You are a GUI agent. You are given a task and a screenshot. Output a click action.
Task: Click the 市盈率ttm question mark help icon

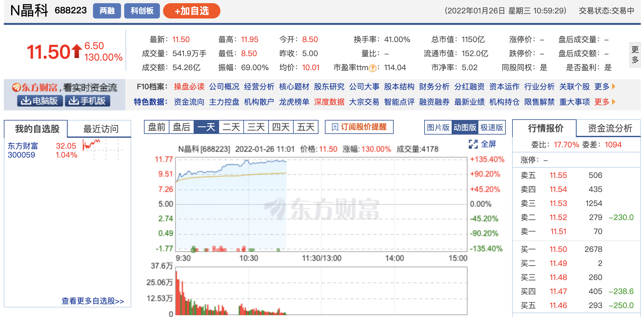click(372, 68)
